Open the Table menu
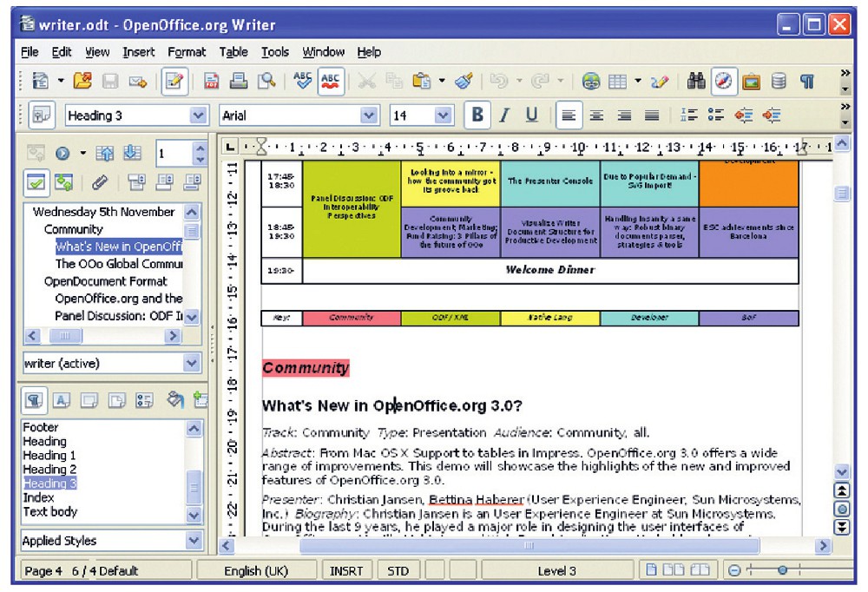868x592 pixels. pos(233,52)
